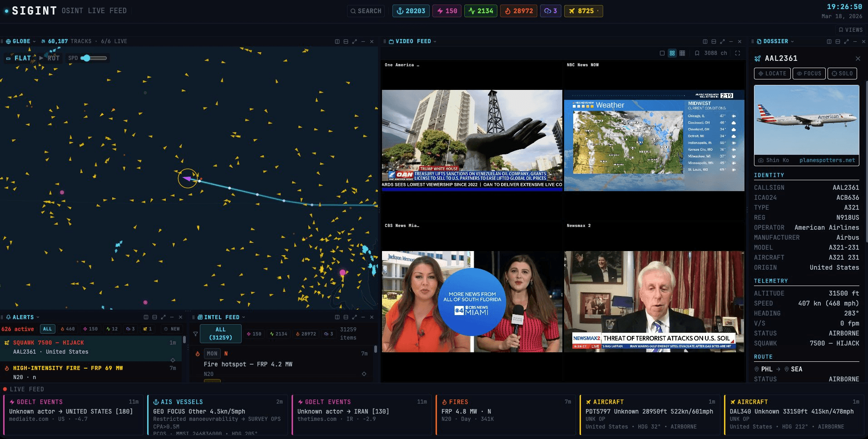Open the VIEWS button
The width and height of the screenshot is (868, 439).
[x=850, y=30]
